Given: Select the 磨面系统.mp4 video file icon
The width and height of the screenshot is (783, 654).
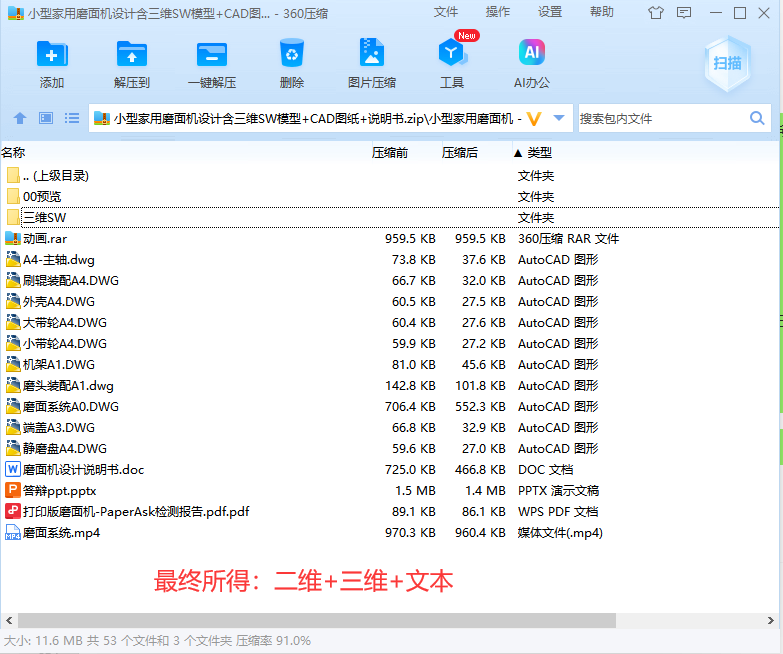Looking at the screenshot, I should [12, 533].
